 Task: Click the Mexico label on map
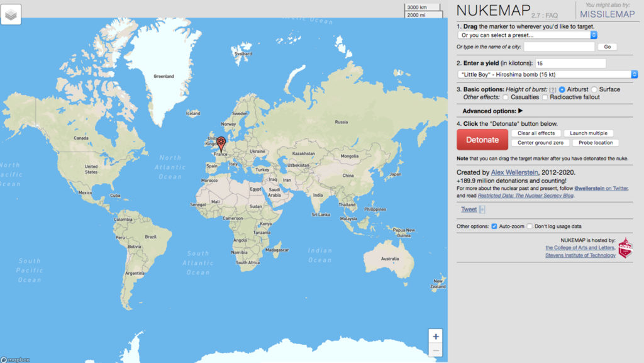(85, 193)
